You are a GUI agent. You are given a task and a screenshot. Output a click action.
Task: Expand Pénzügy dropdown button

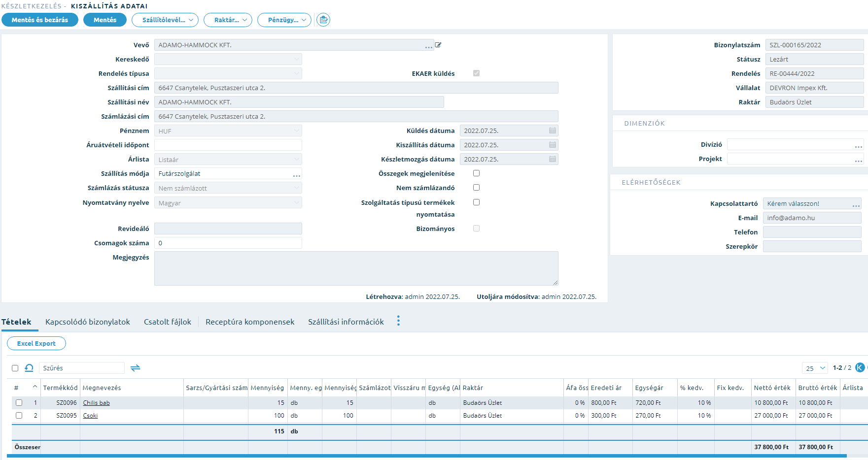[284, 20]
